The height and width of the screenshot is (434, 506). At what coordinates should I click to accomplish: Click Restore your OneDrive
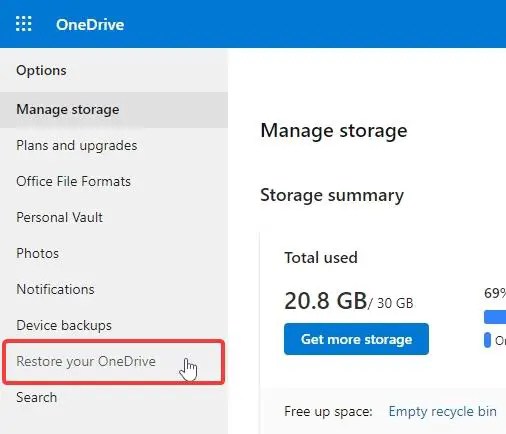pyautogui.click(x=86, y=361)
